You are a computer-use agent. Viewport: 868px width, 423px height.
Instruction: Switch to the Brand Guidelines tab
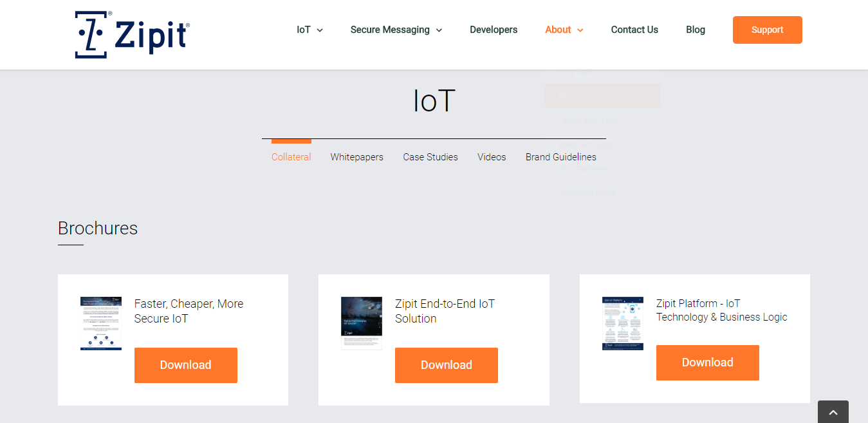click(x=560, y=157)
